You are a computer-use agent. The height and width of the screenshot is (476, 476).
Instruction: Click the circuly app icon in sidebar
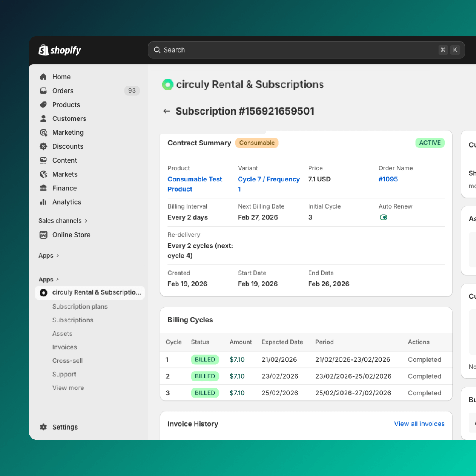[x=43, y=293]
